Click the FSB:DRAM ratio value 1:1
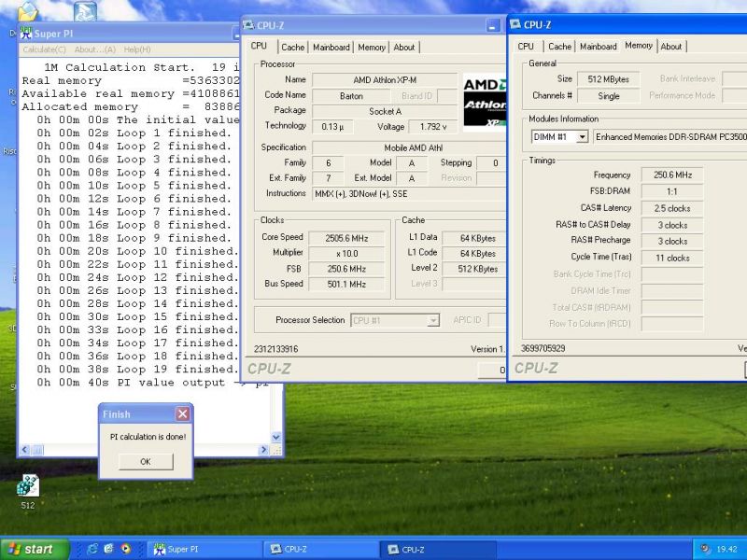Screen dimensions: 747x560 672,191
